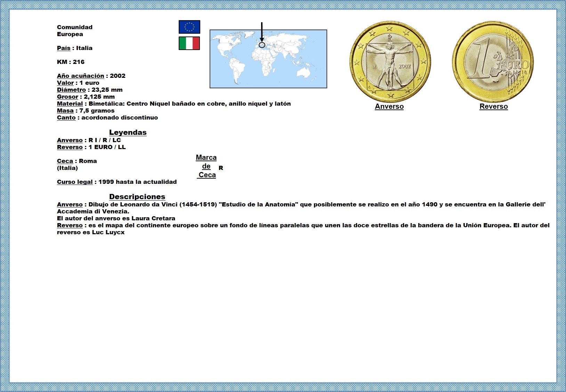Click 'Anverso : R I / R / LC' legend

89,140
